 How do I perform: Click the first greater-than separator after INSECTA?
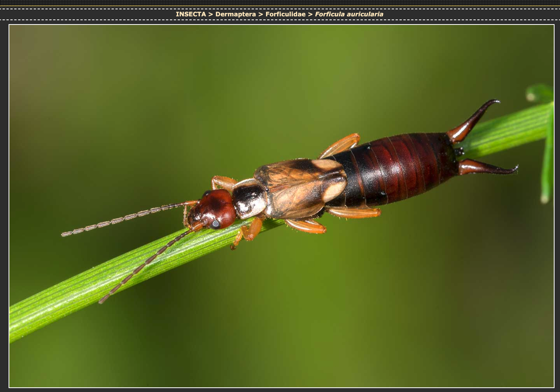point(210,14)
